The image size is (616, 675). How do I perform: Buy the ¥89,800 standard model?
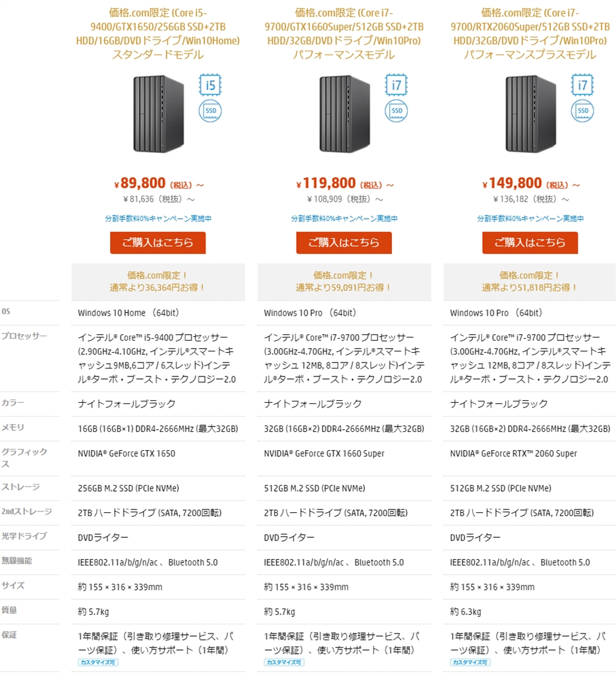pyautogui.click(x=158, y=243)
